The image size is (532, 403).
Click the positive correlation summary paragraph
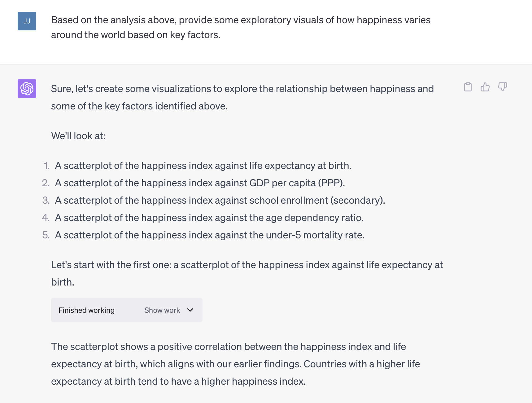(x=235, y=364)
